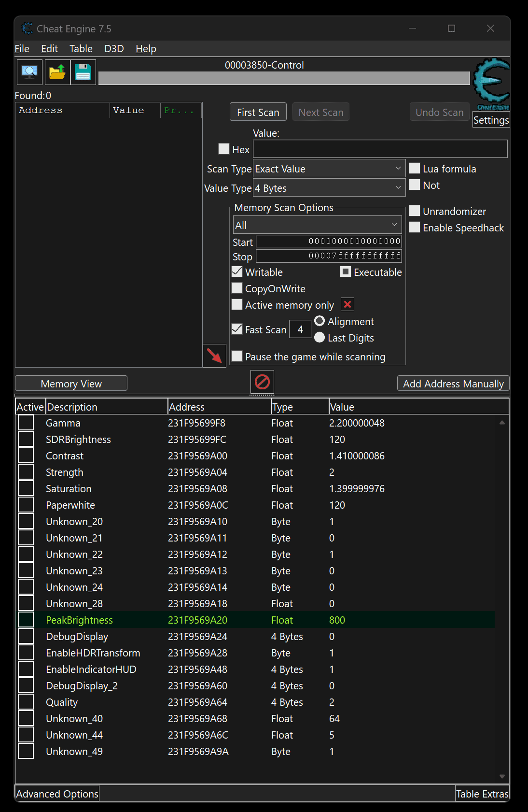Open the Edit menu
Image resolution: width=528 pixels, height=812 pixels.
click(x=49, y=49)
